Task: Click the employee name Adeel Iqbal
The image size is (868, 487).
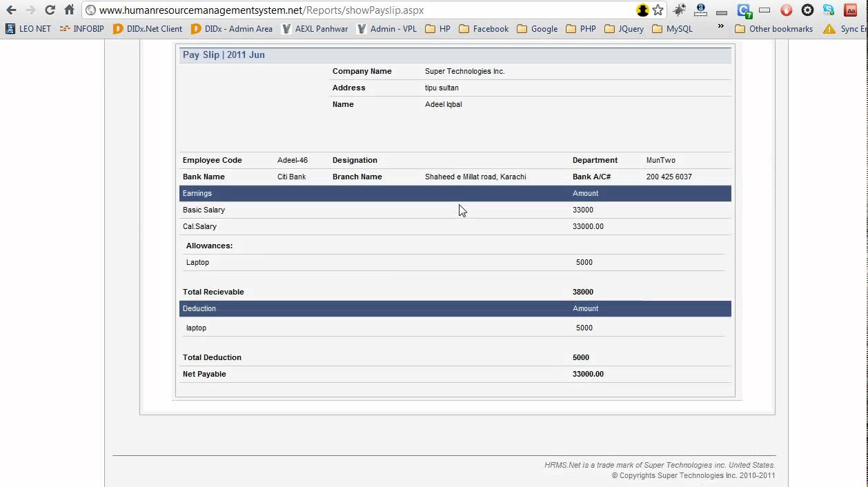Action: (444, 104)
